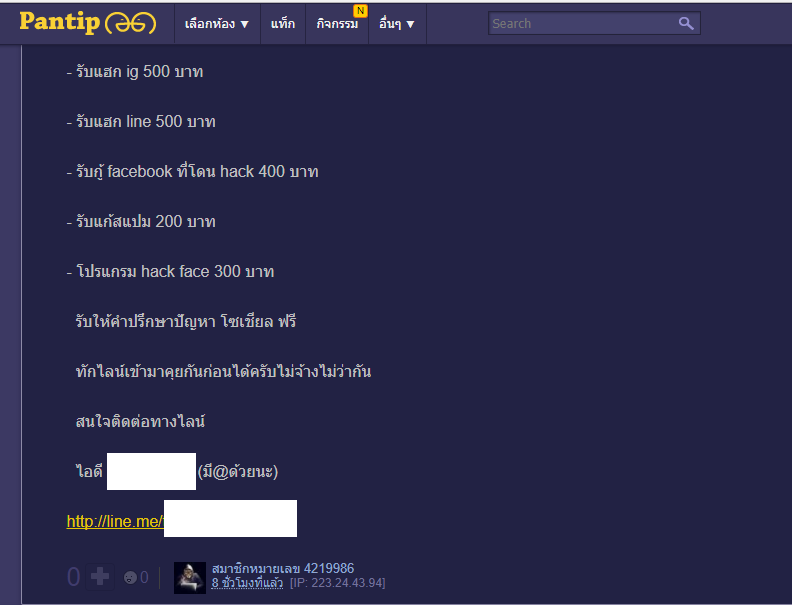Click the 8 ชั่วโมงที่แล้ว timestamp link
Viewport: 792px width, 605px height.
coord(247,583)
